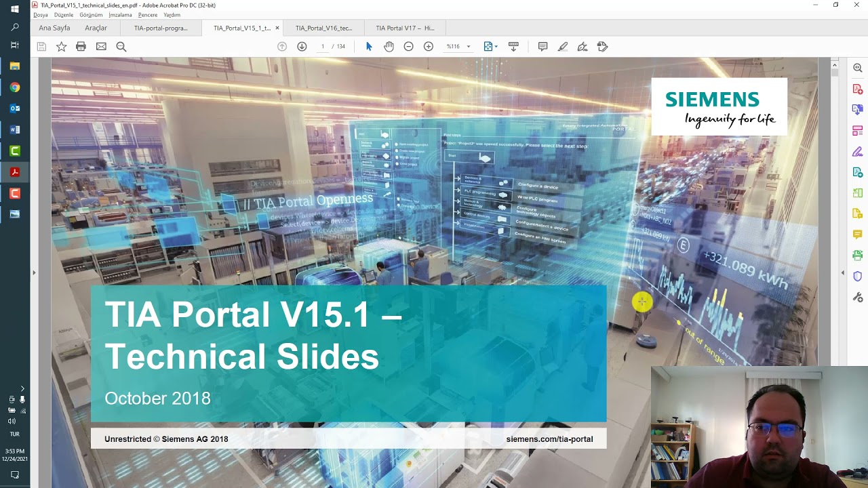Add a sticky note comment
868x488 pixels.
(542, 47)
